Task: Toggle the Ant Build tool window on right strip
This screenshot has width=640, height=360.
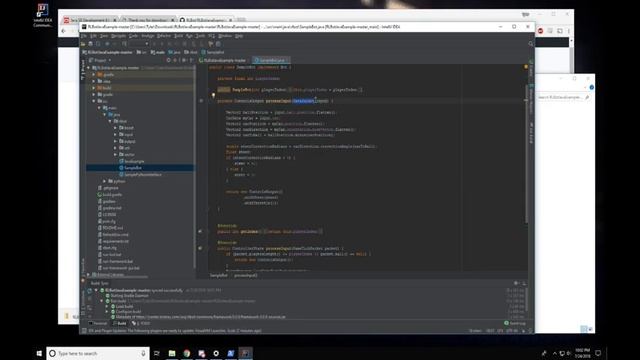Action: click(531, 133)
